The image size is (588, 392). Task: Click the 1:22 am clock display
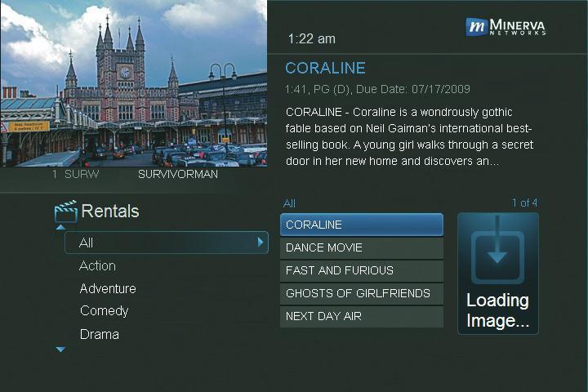click(311, 38)
